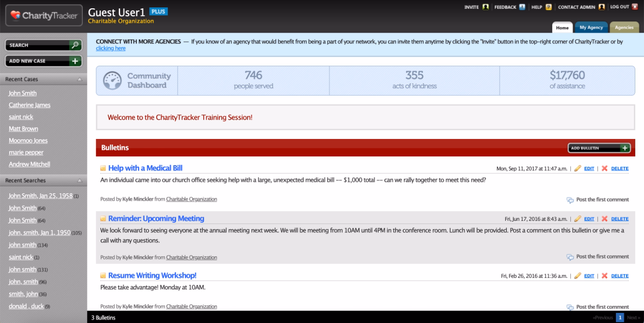Click the note icon beside Resume Writing Workshop!
The width and height of the screenshot is (644, 323).
[103, 276]
